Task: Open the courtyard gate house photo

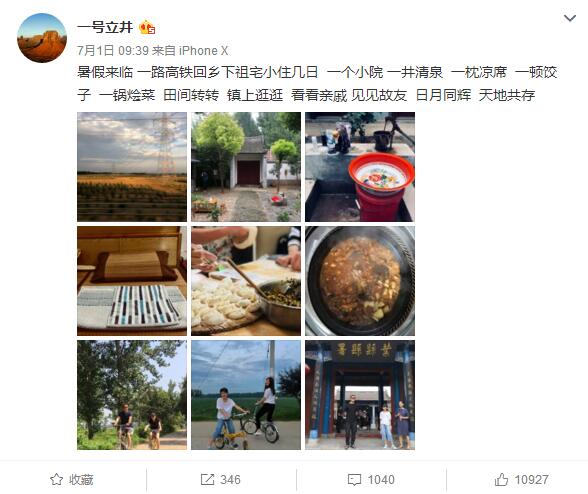Action: click(x=246, y=167)
